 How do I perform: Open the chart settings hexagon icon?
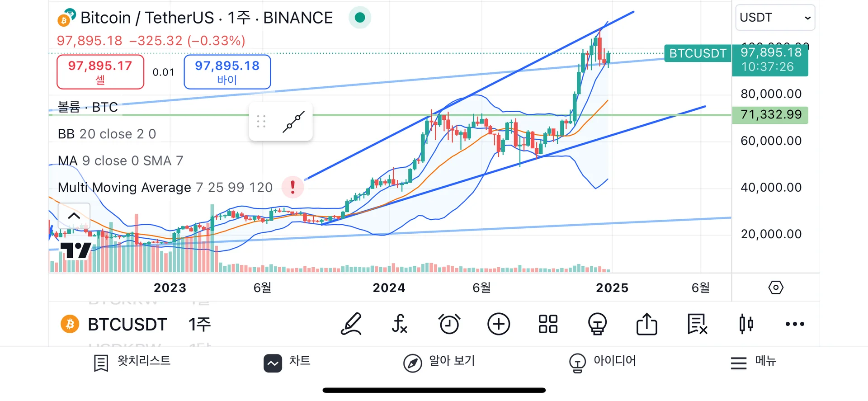point(776,288)
